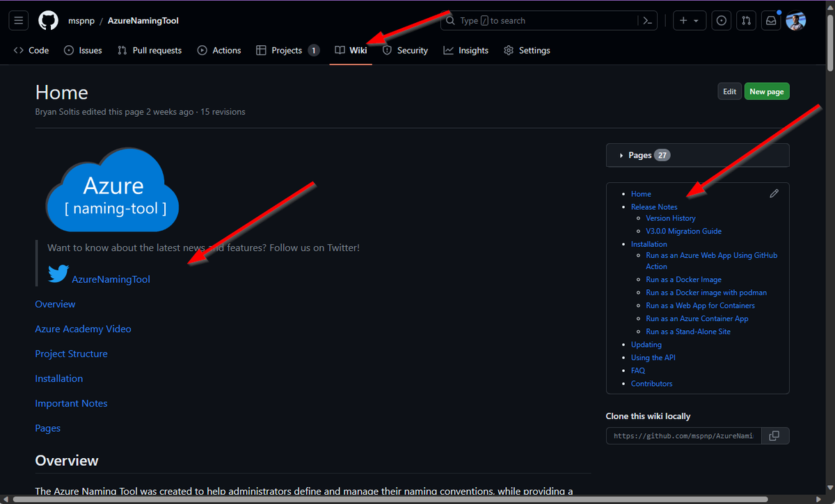Open the Insights tab
This screenshot has height=504, width=835.
(466, 51)
